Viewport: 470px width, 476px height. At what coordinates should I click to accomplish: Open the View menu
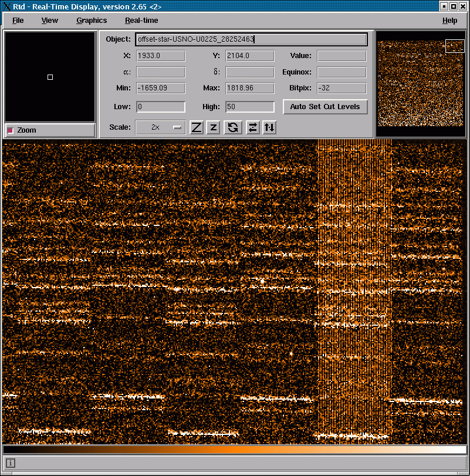(x=50, y=21)
